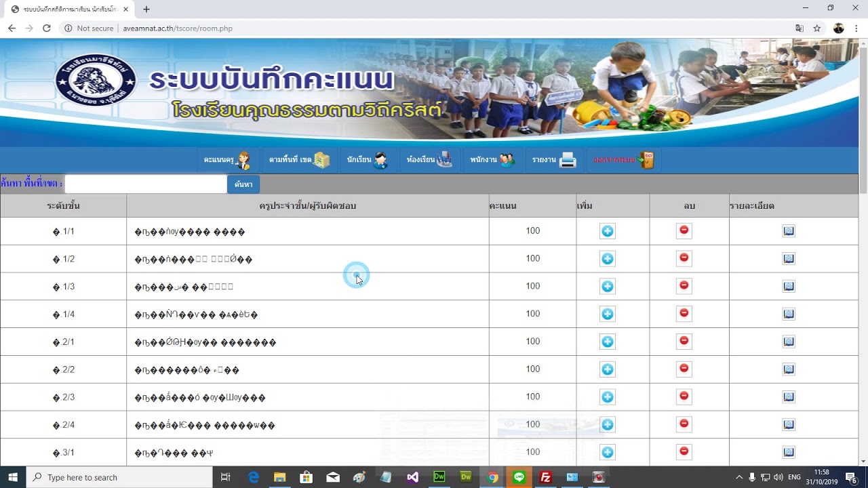
Task: Open the details icon for row 2/4
Action: (789, 425)
